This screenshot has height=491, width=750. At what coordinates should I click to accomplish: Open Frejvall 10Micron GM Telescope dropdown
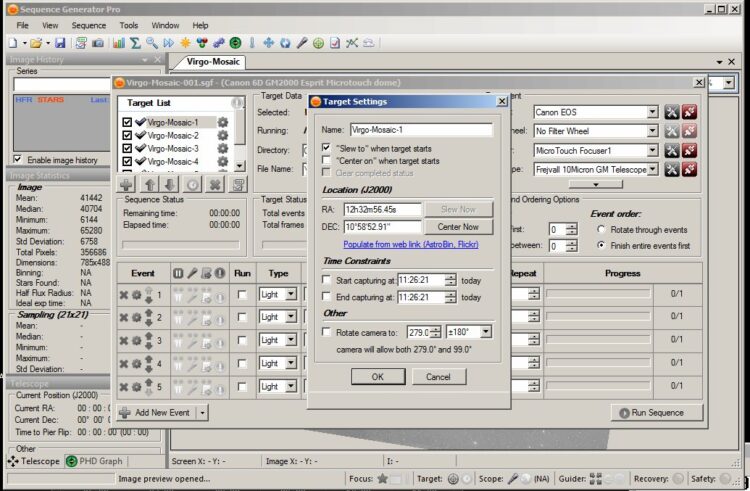point(652,169)
